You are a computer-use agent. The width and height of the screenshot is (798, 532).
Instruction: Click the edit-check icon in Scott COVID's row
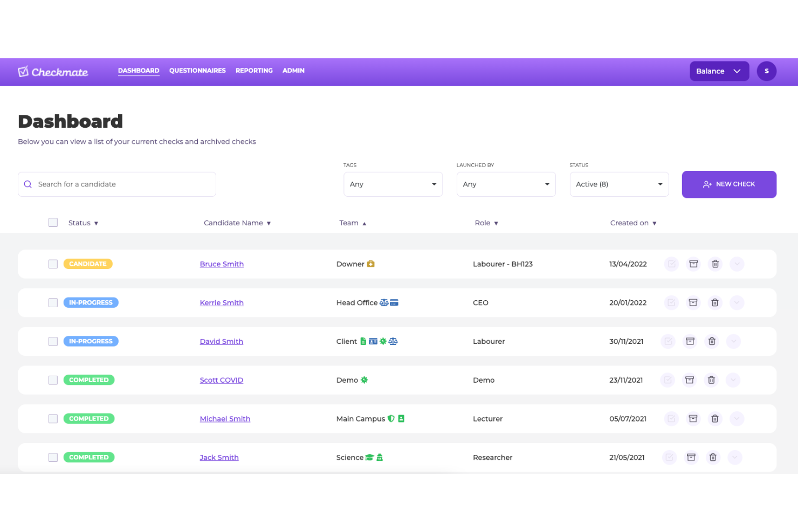(x=668, y=380)
